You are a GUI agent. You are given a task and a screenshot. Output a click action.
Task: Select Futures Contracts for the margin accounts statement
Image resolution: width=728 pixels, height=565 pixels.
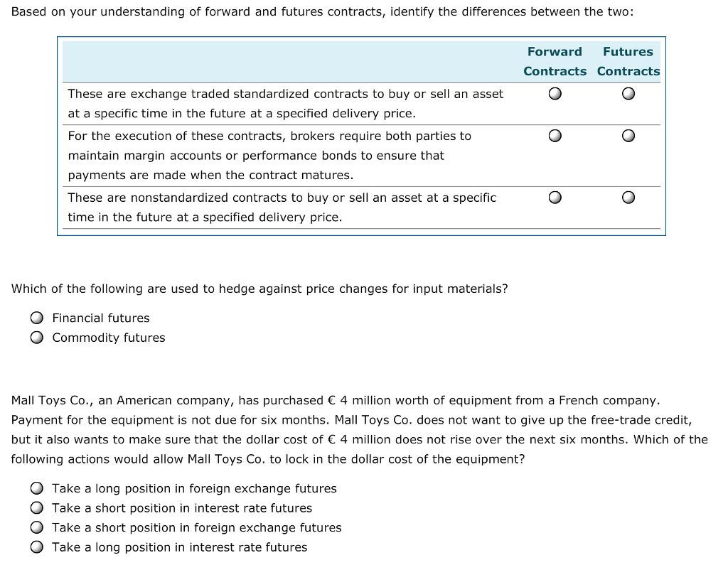(x=628, y=136)
